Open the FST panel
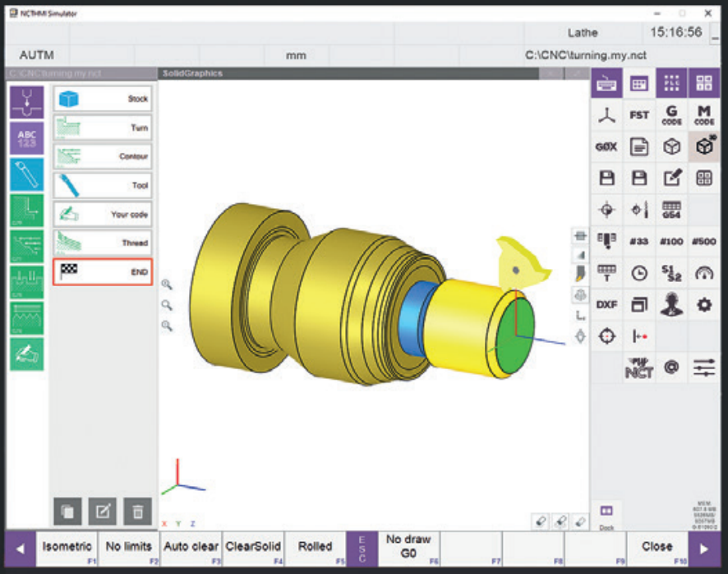728x574 pixels. coord(639,115)
